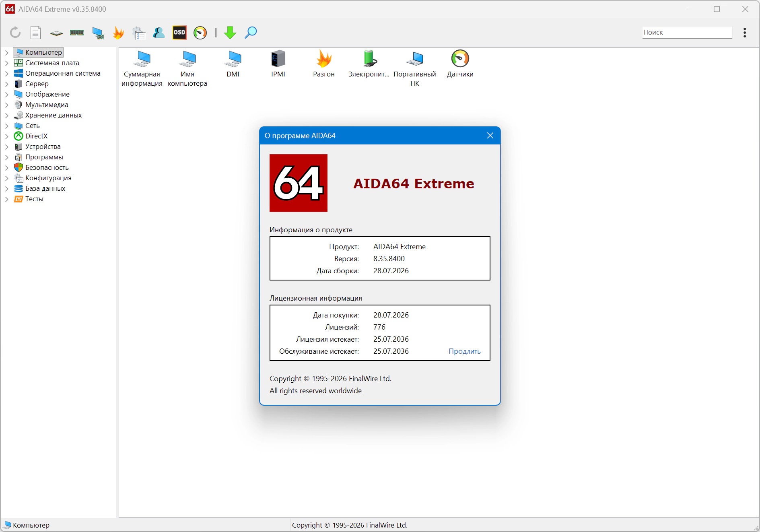This screenshot has height=532, width=760.
Task: Select Отображение in the tree
Action: [x=42, y=94]
